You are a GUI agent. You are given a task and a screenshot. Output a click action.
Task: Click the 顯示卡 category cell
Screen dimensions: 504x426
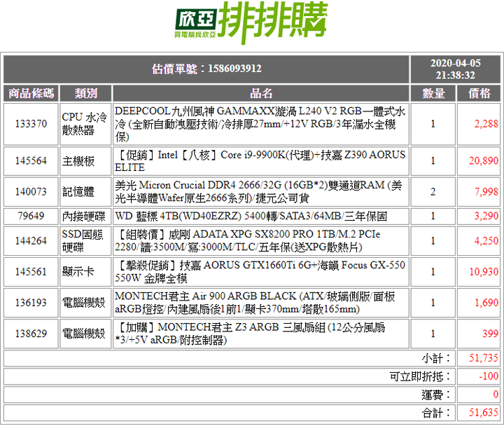[86, 272]
